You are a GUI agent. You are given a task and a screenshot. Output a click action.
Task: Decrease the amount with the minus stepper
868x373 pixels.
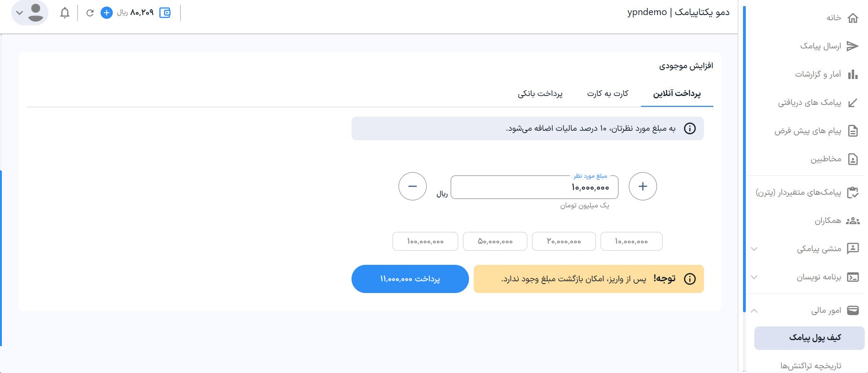[412, 186]
